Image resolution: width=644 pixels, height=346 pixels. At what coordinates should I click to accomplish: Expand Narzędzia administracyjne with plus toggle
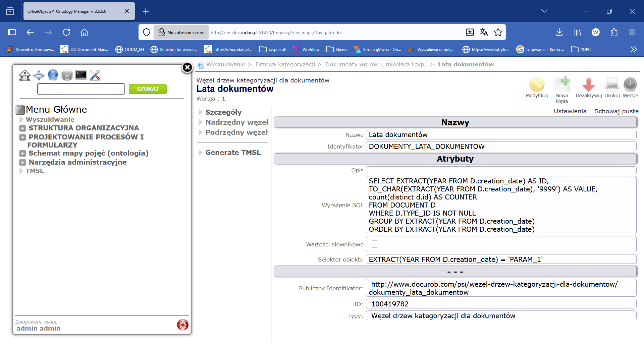pyautogui.click(x=22, y=162)
